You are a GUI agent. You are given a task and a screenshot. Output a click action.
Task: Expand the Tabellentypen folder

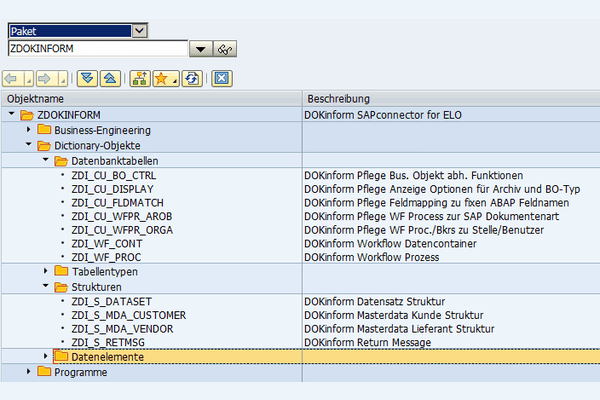(45, 271)
